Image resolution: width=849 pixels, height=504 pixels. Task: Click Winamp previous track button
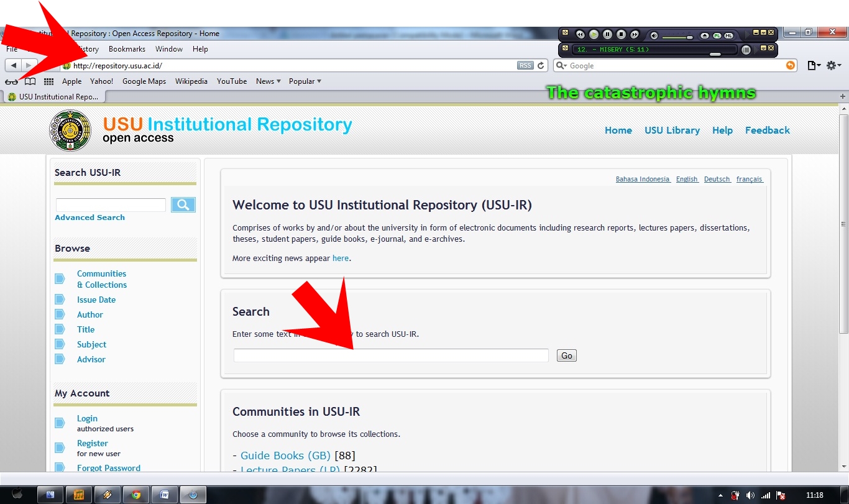pyautogui.click(x=581, y=35)
